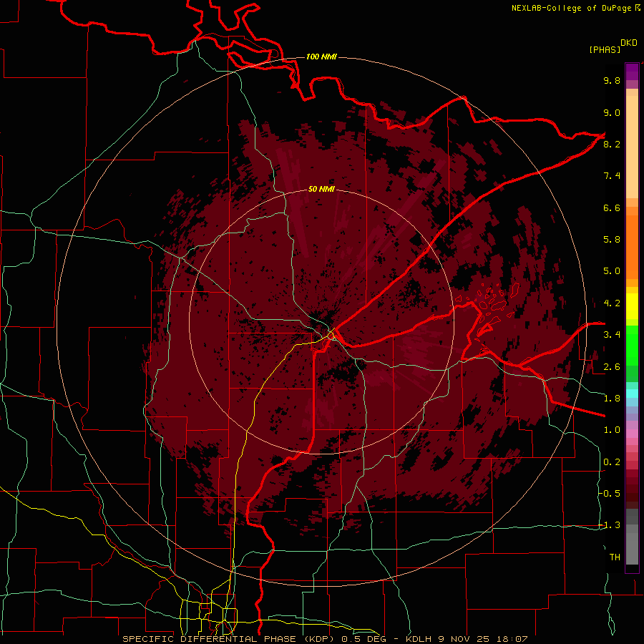Viewport: 644px width, 644px height.
Task: Click the cyan segment of the color bar
Action: click(x=632, y=394)
